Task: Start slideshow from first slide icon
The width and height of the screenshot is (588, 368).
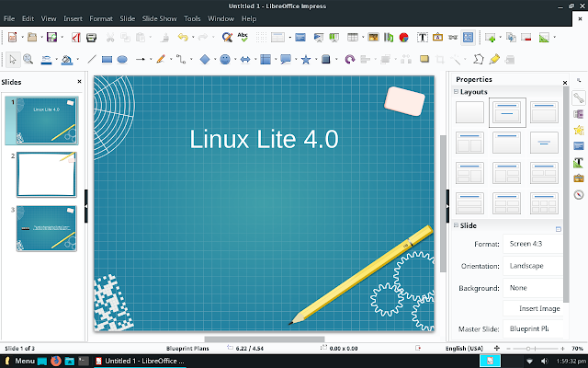Action: coord(318,37)
